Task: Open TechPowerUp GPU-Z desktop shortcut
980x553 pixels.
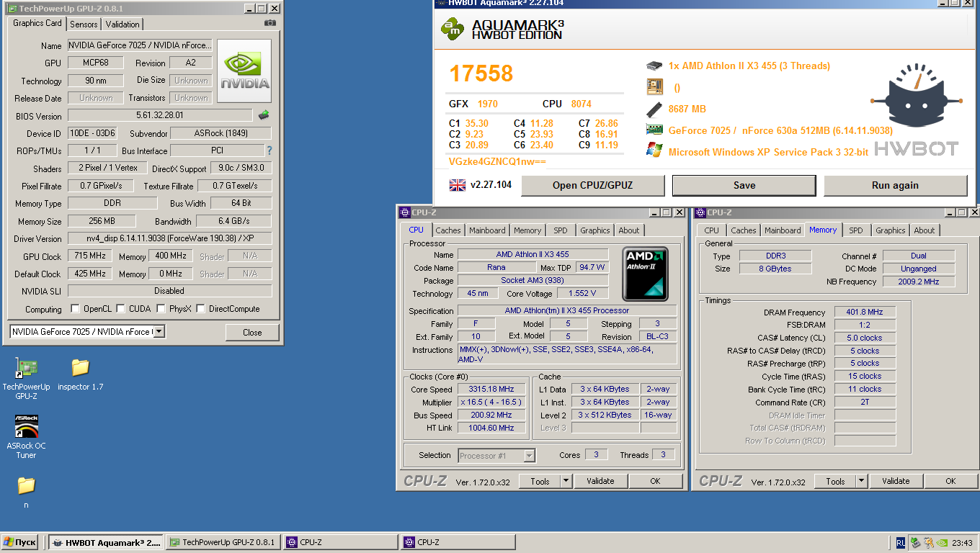Action: [x=27, y=379]
